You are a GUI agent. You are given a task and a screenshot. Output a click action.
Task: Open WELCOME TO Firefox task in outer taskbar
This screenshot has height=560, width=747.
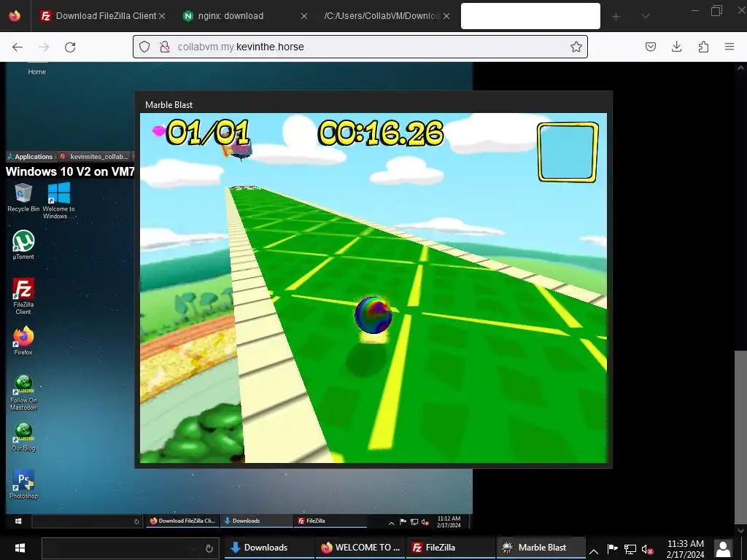tap(360, 548)
